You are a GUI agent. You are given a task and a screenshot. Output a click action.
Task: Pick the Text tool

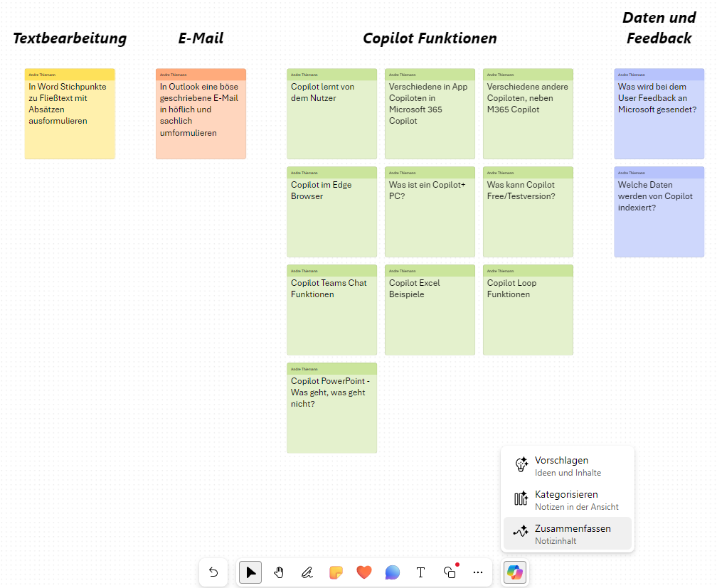click(x=420, y=572)
